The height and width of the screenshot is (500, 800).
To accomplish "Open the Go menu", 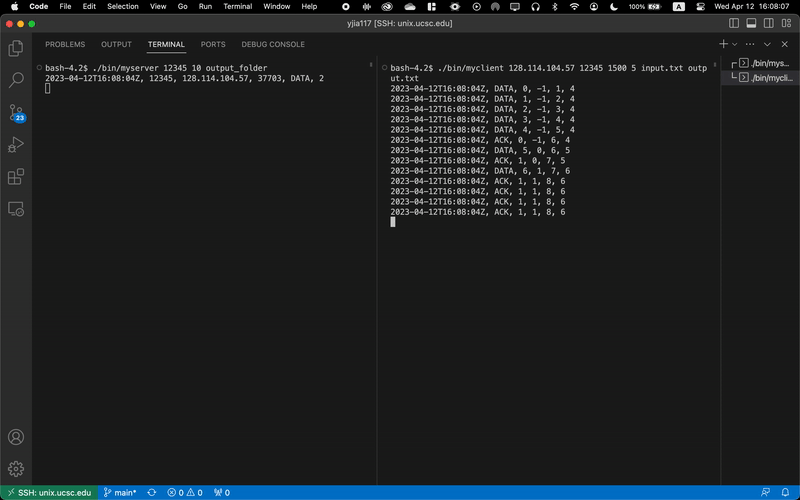I will (x=183, y=7).
